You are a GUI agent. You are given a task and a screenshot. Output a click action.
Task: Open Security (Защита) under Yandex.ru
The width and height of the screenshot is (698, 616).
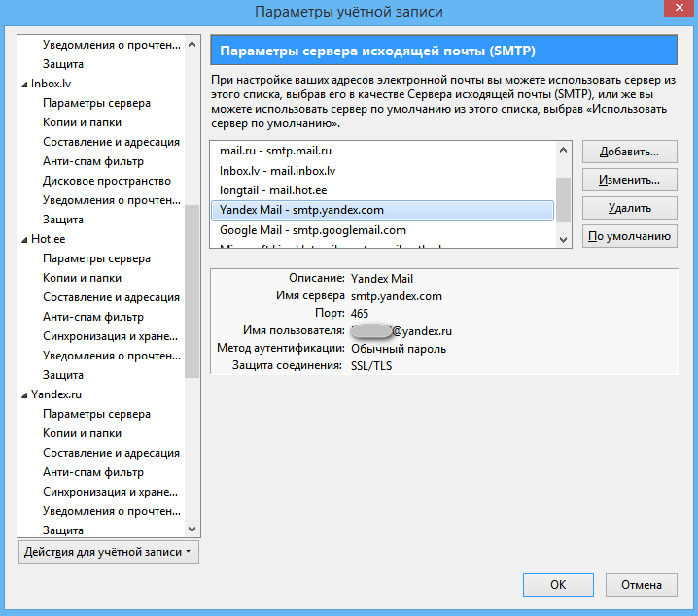click(x=63, y=530)
